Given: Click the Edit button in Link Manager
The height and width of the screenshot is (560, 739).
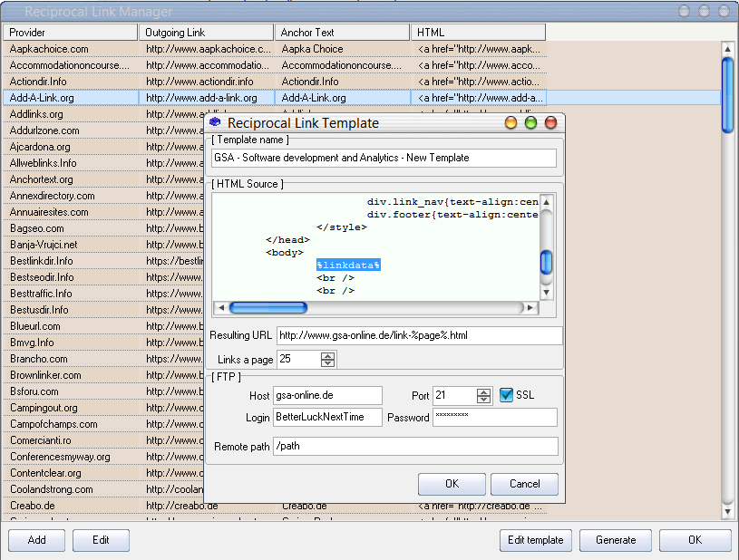Looking at the screenshot, I should (x=101, y=540).
